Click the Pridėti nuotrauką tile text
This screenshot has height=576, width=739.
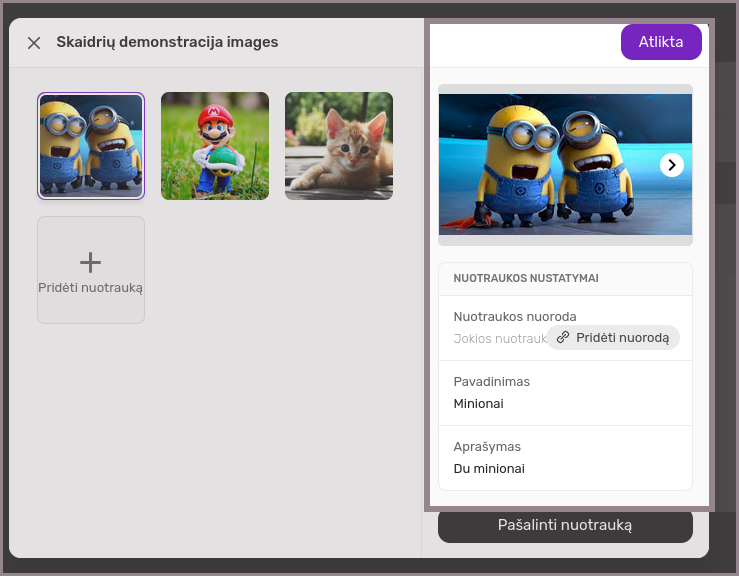pyautogui.click(x=91, y=288)
